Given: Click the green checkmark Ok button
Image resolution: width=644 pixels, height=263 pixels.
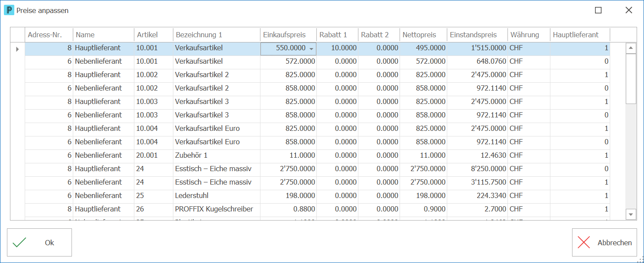Looking at the screenshot, I should 39,243.
